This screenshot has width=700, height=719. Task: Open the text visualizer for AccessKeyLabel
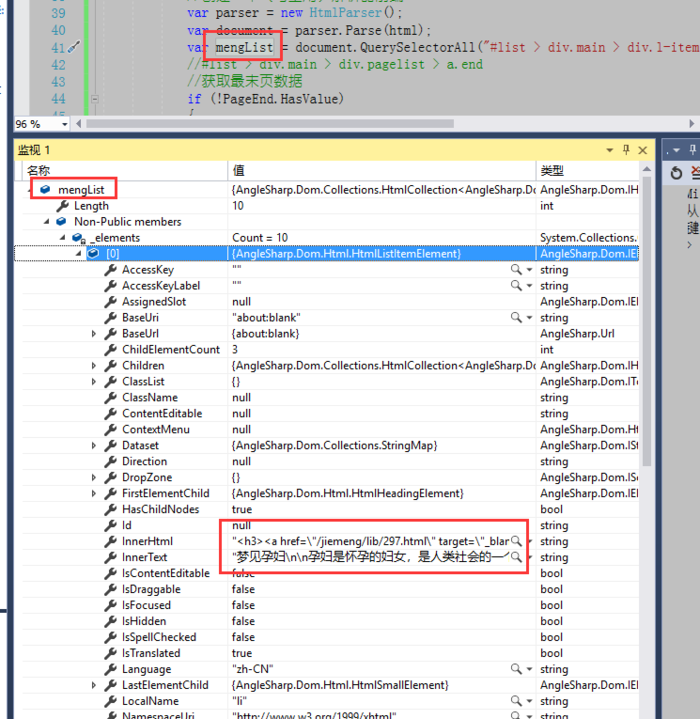516,286
